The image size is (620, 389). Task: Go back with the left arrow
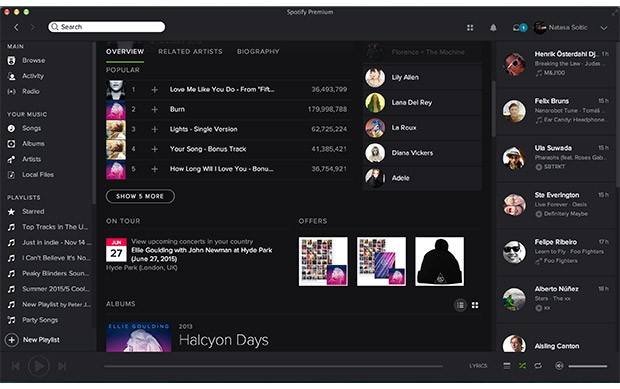pyautogui.click(x=16, y=27)
